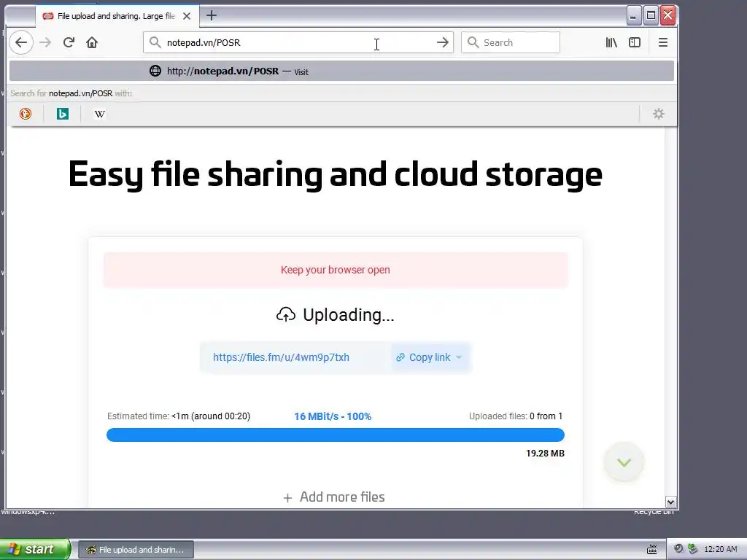Visit the http://notepad.vn/POSR suggestion
Image resolution: width=747 pixels, height=560 pixels.
tap(341, 71)
